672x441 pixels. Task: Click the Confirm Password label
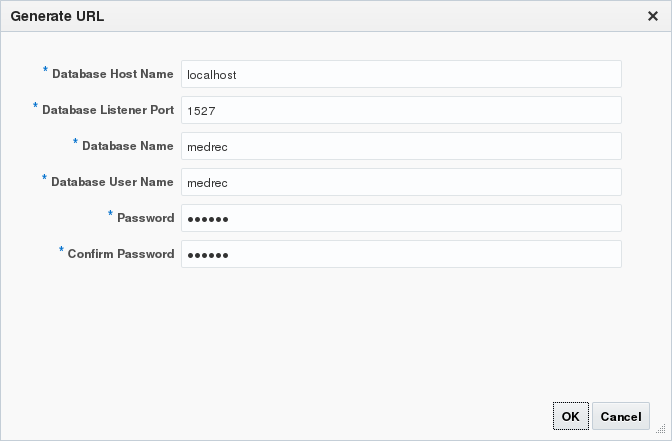(121, 254)
